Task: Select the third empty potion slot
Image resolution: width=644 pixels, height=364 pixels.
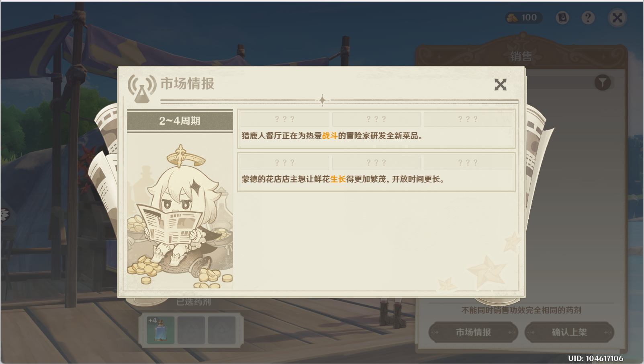Action: [x=222, y=330]
